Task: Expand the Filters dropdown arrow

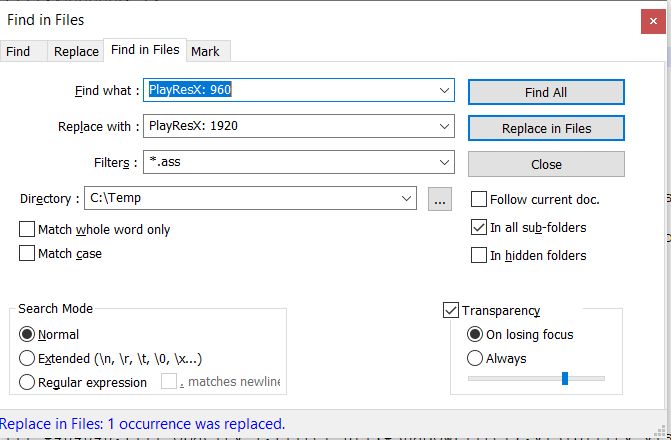Action: tap(445, 162)
